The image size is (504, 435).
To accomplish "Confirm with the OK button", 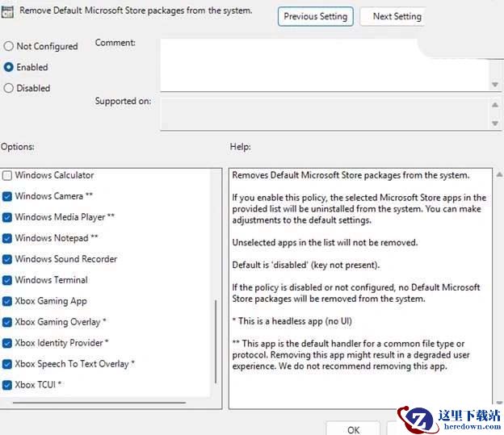I will coord(353,429).
